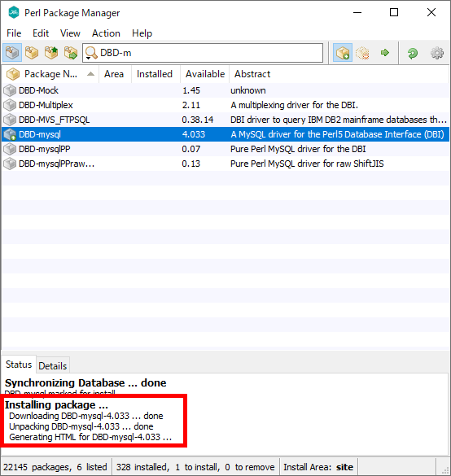Image resolution: width=451 pixels, height=476 pixels.
Task: Click the Perl Package Manager title icon
Action: [14, 13]
